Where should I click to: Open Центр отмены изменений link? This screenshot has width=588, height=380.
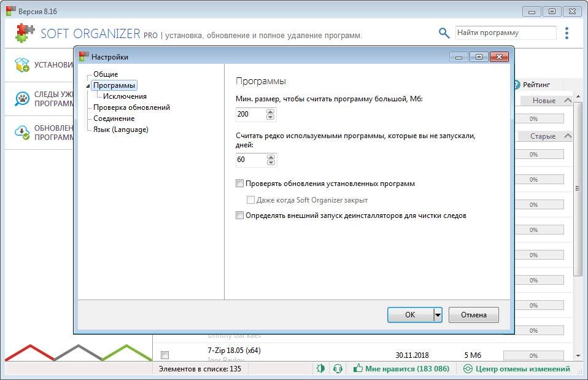point(523,369)
